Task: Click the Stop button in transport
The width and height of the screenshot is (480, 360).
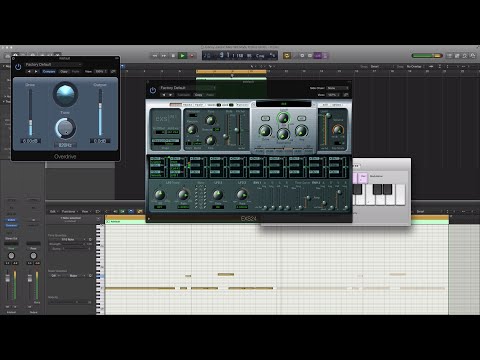Action: 173,56
